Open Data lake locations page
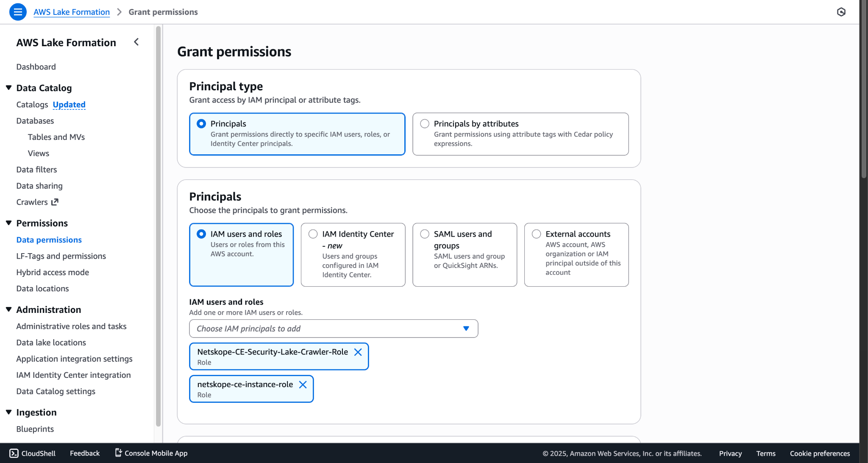The height and width of the screenshot is (463, 868). coord(51,343)
